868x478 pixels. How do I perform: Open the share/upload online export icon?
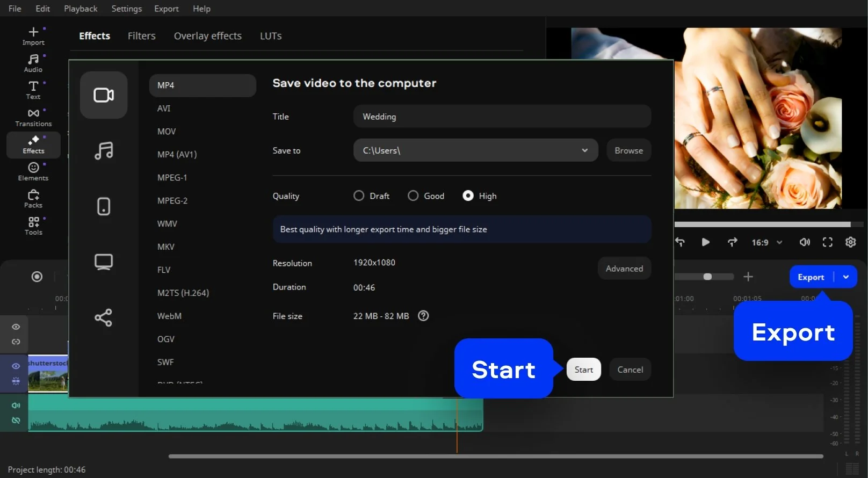pos(104,318)
